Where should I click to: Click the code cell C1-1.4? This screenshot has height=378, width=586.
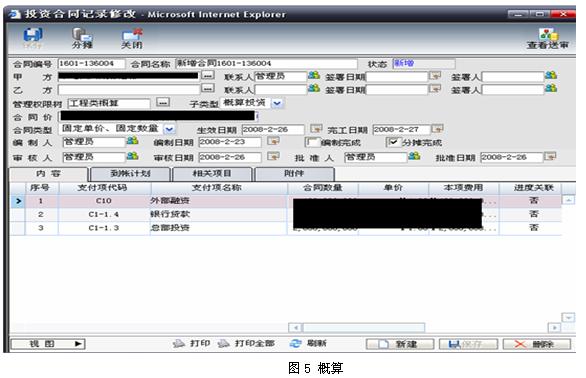[104, 215]
